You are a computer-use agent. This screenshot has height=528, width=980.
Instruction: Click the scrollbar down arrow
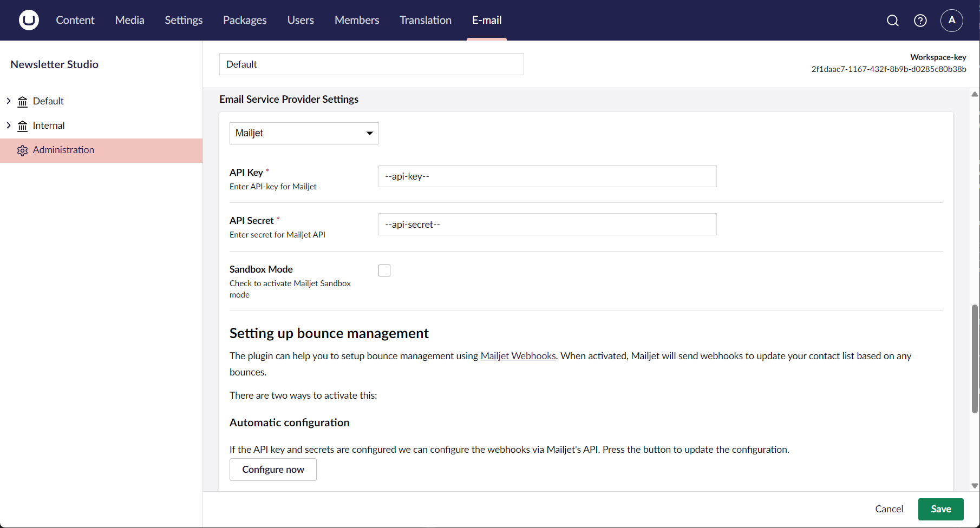(975, 486)
